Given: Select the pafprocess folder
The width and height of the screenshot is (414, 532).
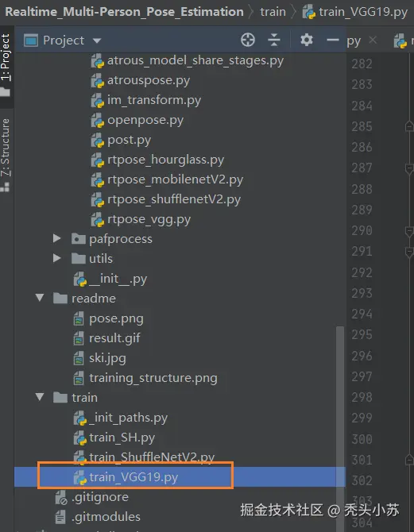Looking at the screenshot, I should (x=121, y=239).
